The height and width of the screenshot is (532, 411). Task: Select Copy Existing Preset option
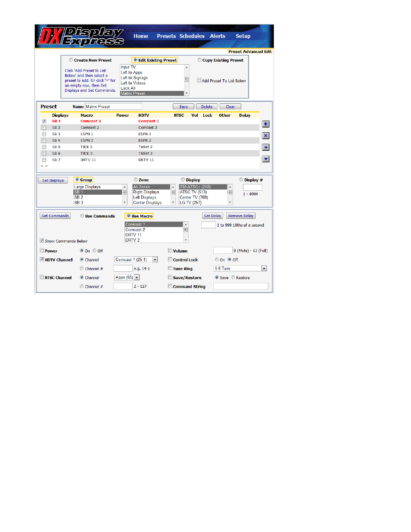(x=199, y=60)
